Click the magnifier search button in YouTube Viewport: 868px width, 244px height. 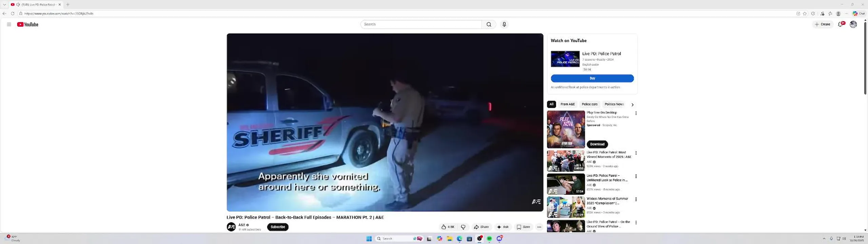(x=489, y=24)
